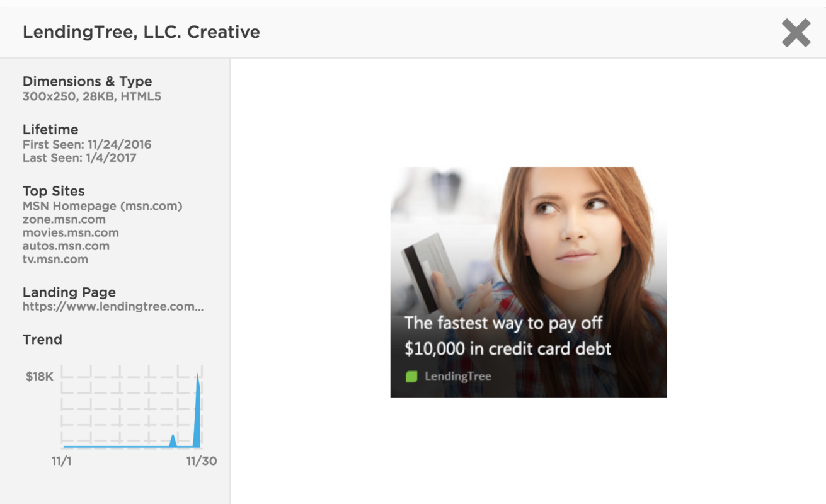This screenshot has width=826, height=504.
Task: Close the LendingTree creative dialog
Action: pyautogui.click(x=796, y=33)
